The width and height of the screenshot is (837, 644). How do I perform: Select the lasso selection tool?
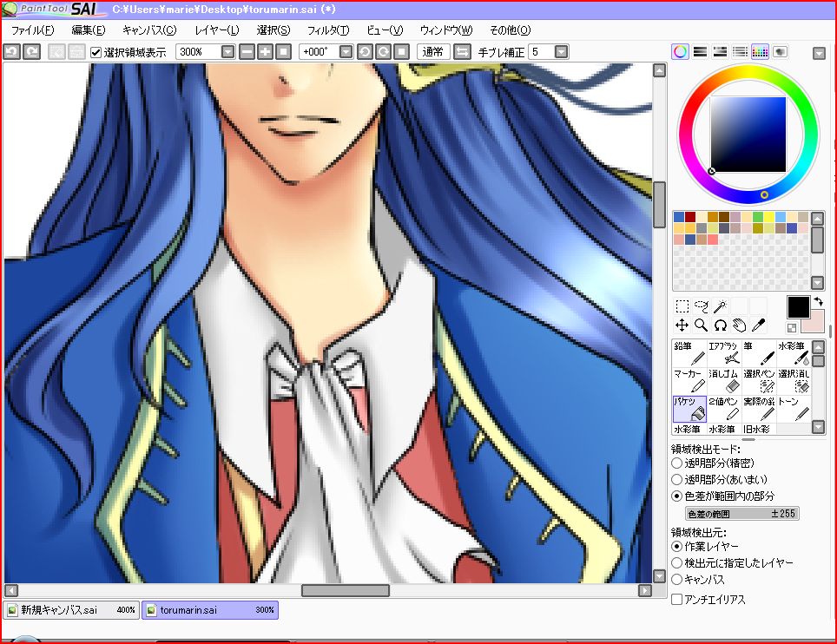coord(702,306)
